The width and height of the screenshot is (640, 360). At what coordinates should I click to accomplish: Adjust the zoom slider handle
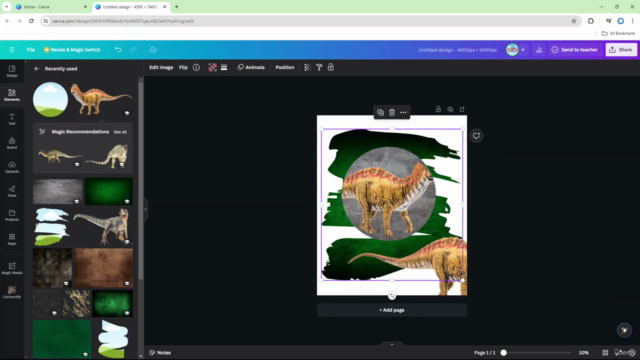point(504,353)
